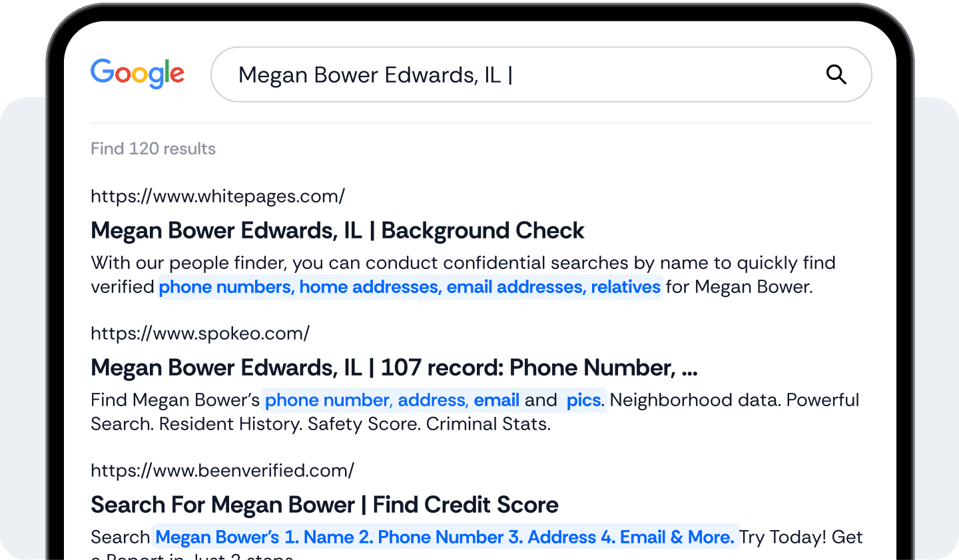Click the Find 120 results label
The height and width of the screenshot is (560, 959).
[x=153, y=148]
